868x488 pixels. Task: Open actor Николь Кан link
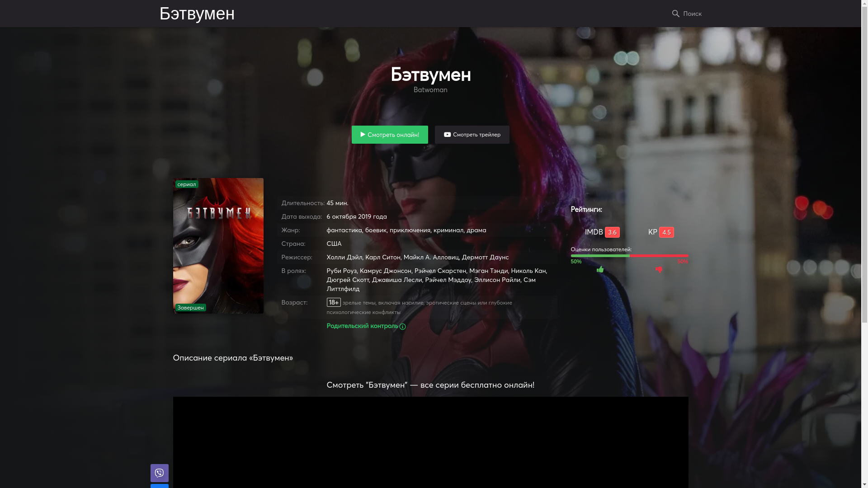click(528, 271)
